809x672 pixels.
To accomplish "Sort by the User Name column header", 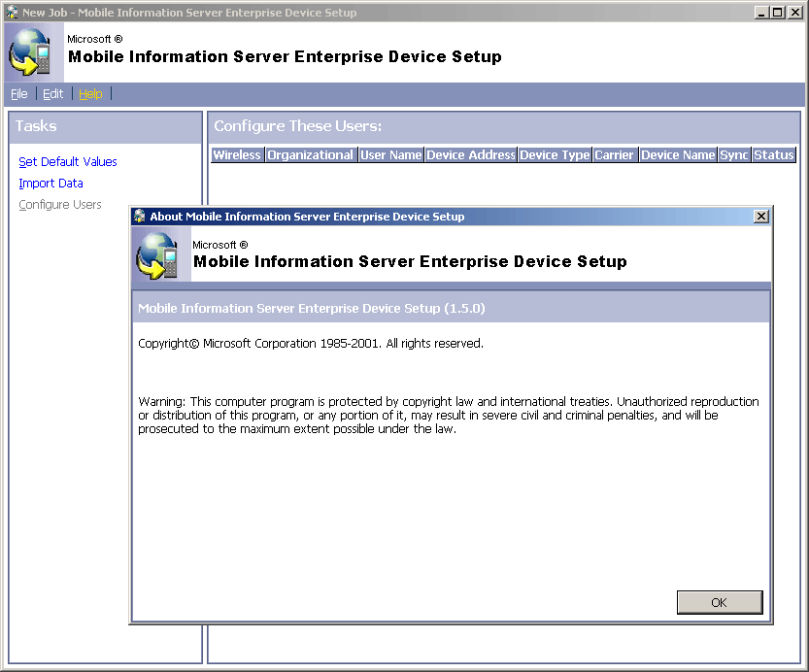I will (390, 154).
